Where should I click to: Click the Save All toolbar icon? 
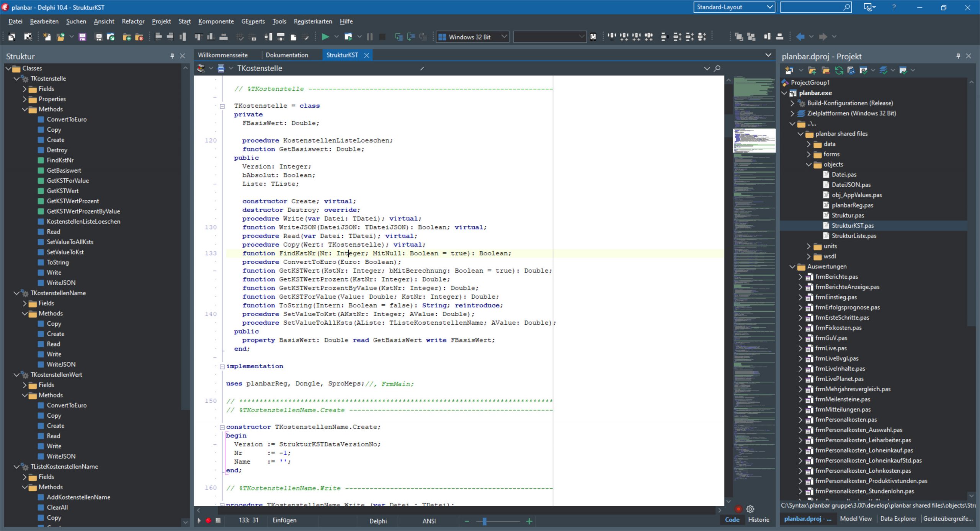(98, 37)
